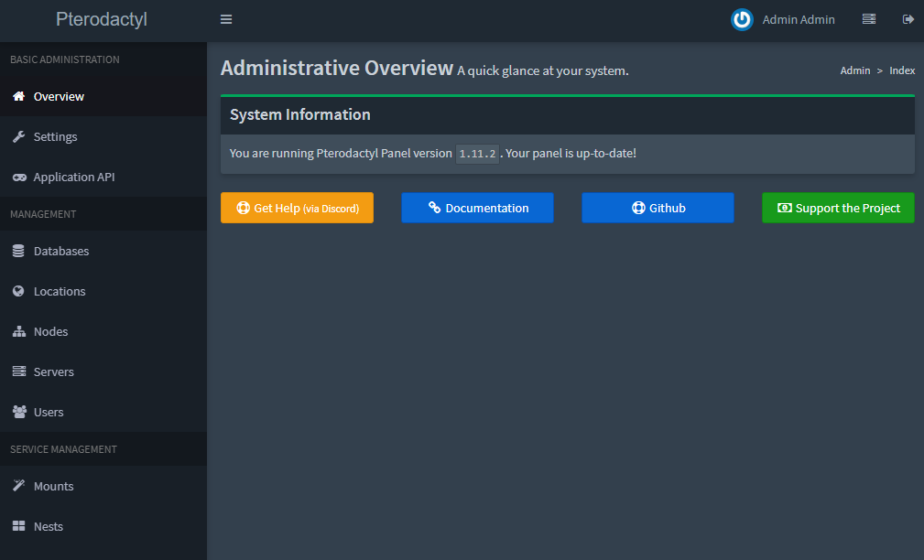Click the Admin breadcrumb link
924x560 pixels.
(x=855, y=70)
